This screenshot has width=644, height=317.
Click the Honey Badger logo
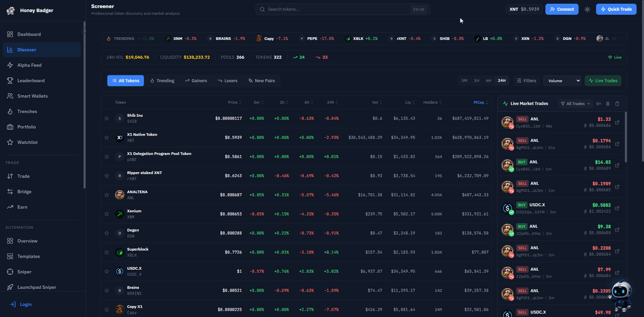[x=11, y=11]
